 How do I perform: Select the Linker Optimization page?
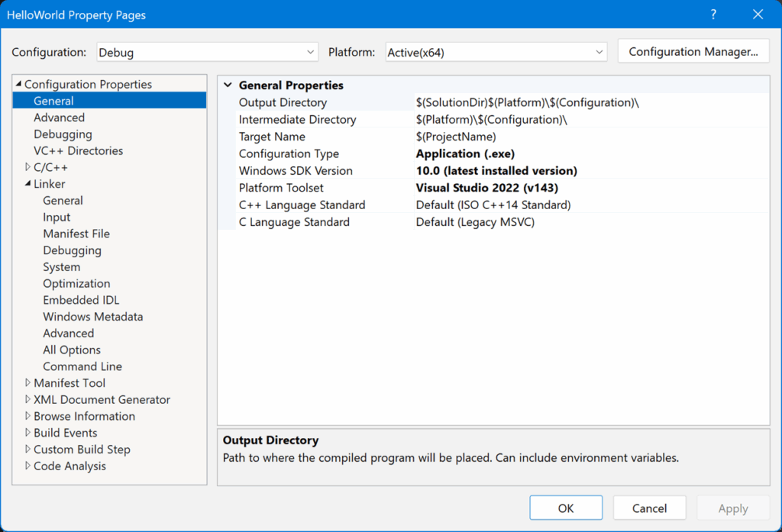(x=76, y=284)
